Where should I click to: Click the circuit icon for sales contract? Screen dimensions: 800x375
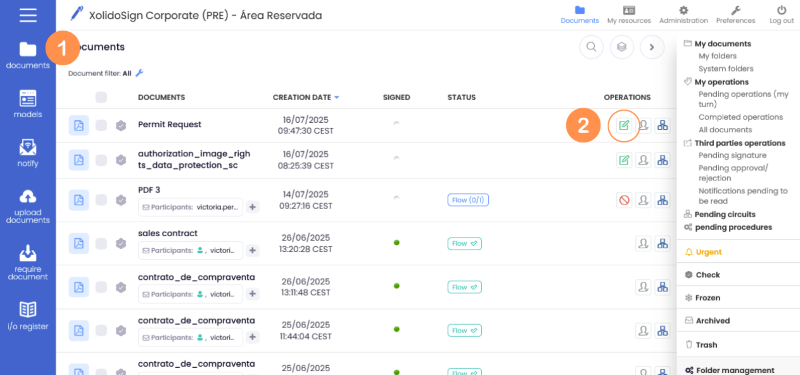(x=663, y=243)
